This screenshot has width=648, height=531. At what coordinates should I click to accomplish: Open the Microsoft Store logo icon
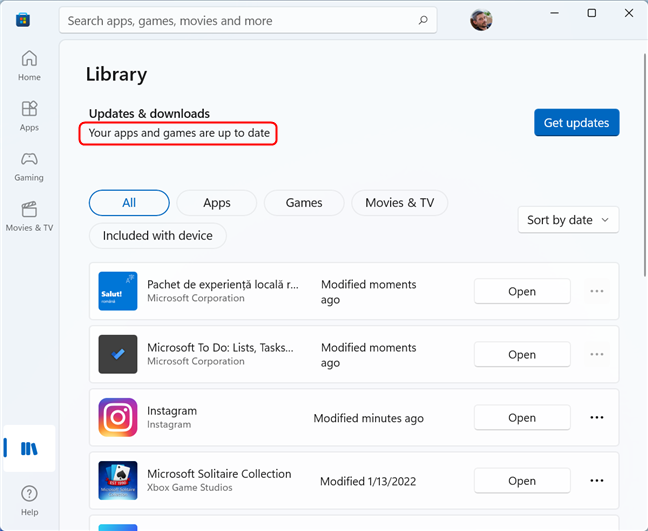click(x=23, y=19)
